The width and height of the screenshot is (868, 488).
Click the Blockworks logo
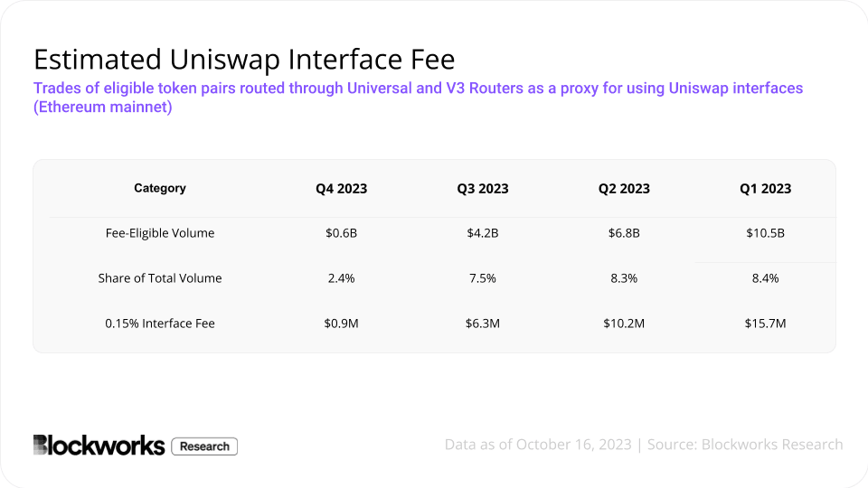pyautogui.click(x=99, y=446)
